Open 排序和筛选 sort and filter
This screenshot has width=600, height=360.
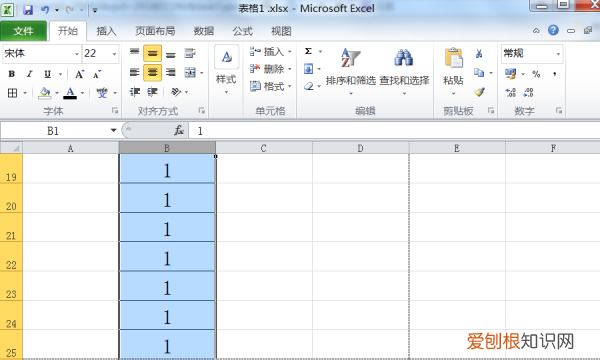[x=351, y=71]
